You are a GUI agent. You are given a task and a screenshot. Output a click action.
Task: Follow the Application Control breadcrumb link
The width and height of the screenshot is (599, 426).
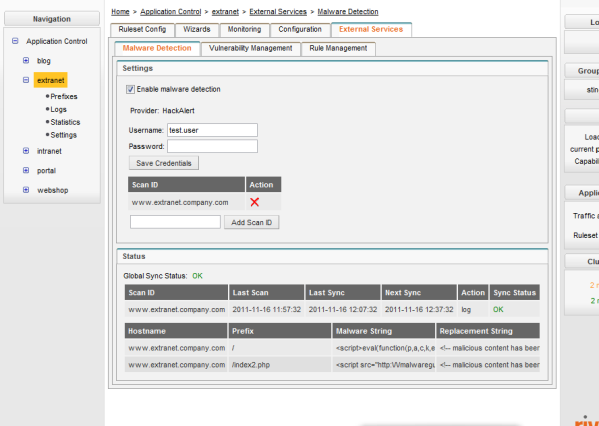pos(170,12)
